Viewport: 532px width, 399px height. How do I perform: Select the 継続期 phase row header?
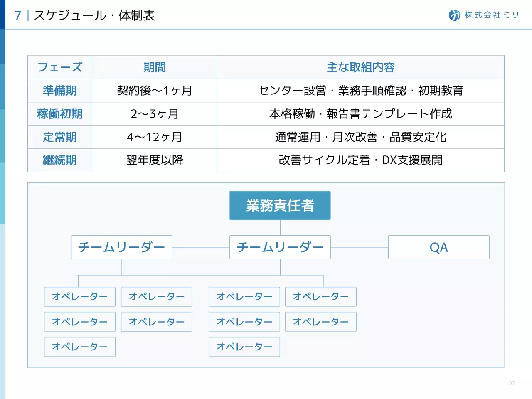click(59, 160)
